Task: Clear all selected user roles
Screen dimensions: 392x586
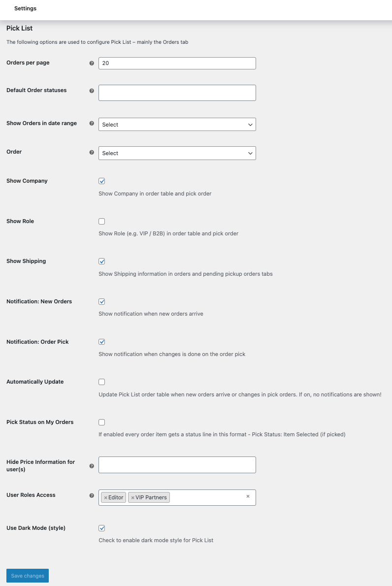Action: pos(248,496)
